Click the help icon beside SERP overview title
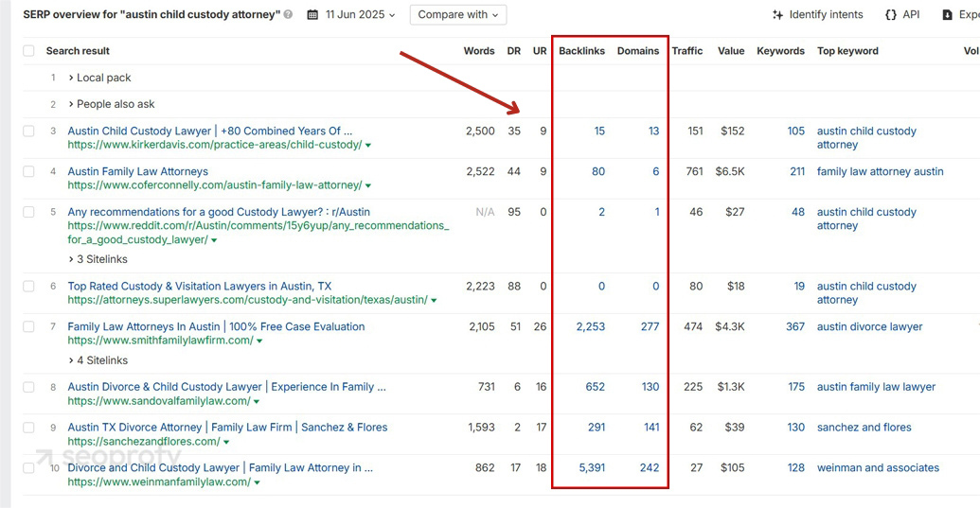Image resolution: width=980 pixels, height=508 pixels. click(x=288, y=14)
